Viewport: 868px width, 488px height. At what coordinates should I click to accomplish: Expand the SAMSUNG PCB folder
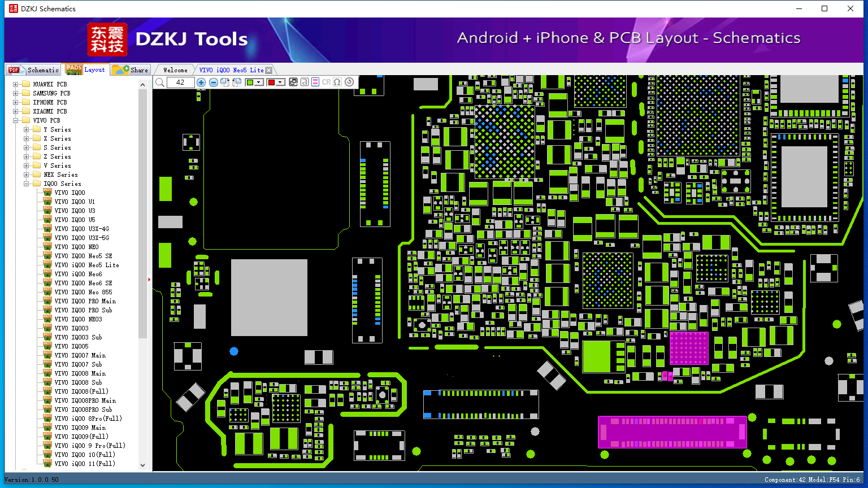click(x=16, y=93)
